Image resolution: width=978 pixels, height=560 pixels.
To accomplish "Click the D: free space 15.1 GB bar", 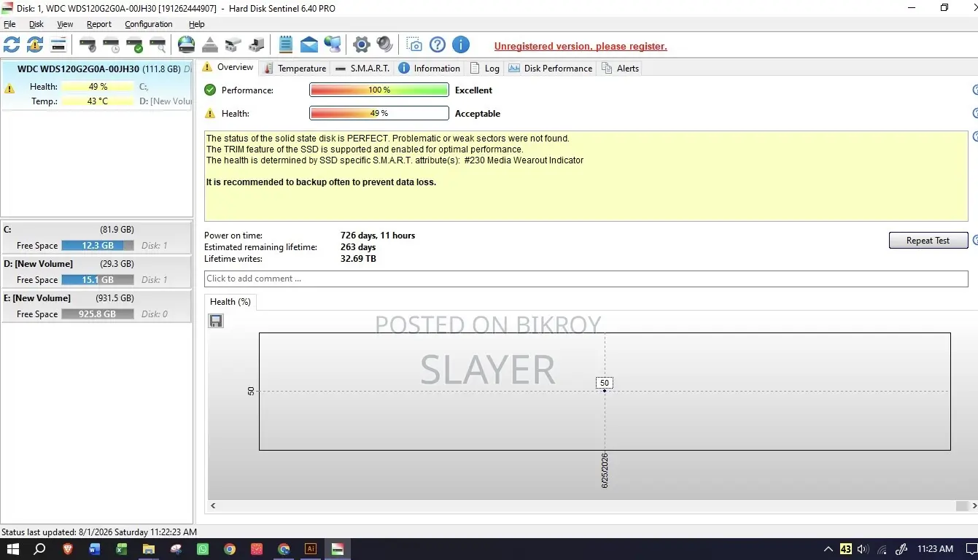I will click(x=98, y=280).
